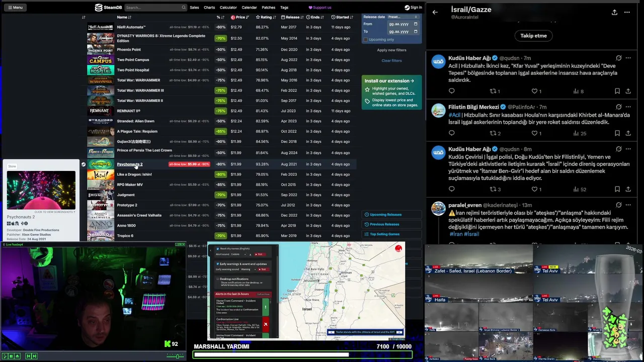Click the search magnifier icon in SteamDB
The width and height of the screenshot is (644, 362).
184,8
